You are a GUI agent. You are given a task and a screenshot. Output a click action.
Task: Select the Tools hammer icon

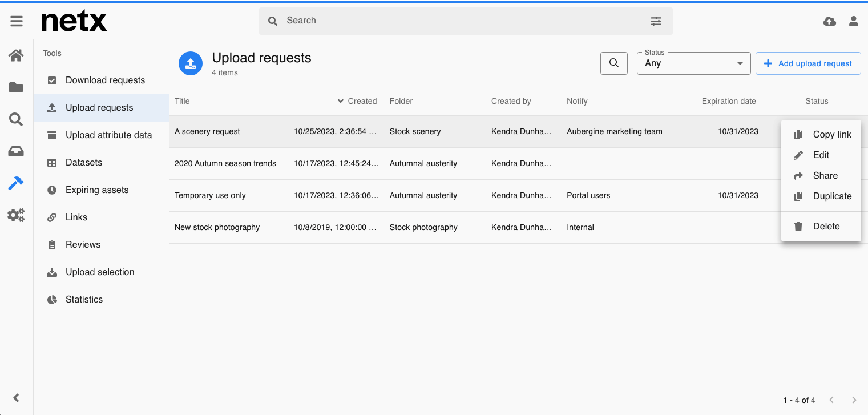pyautogui.click(x=16, y=183)
